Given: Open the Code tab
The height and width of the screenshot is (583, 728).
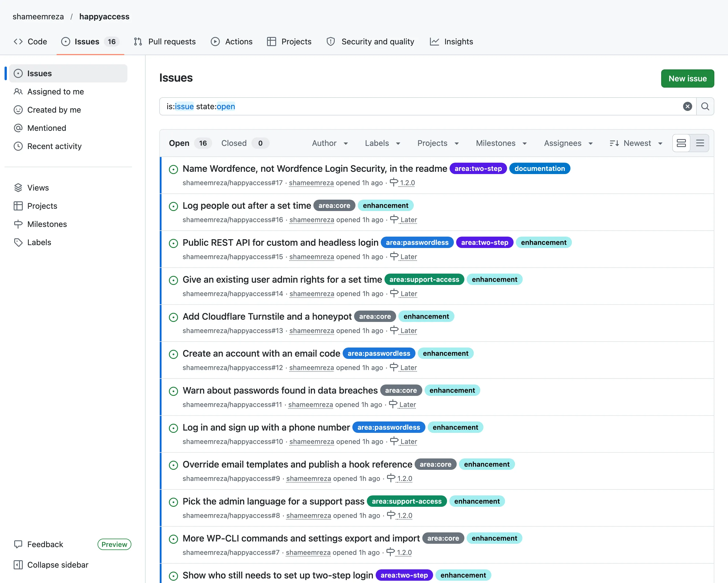Looking at the screenshot, I should point(30,42).
